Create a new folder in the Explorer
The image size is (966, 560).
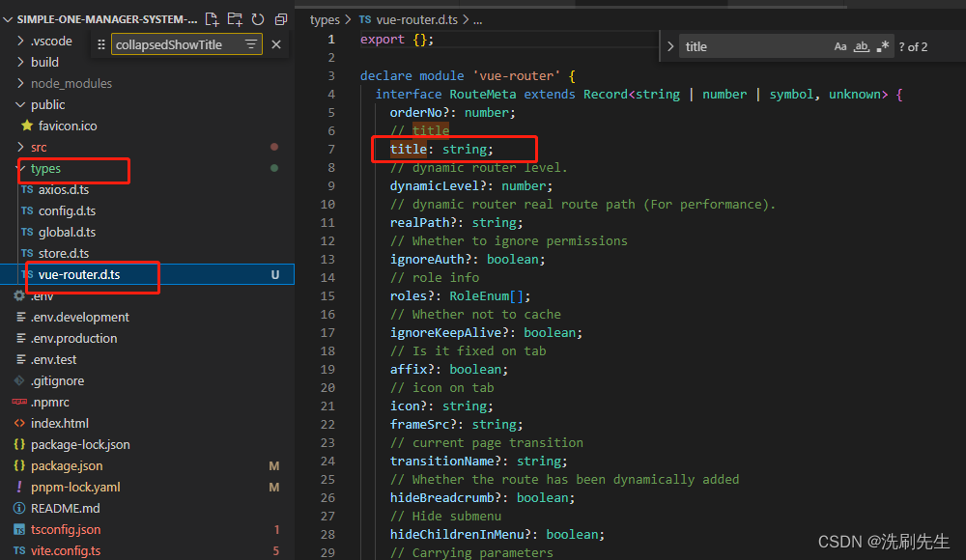click(235, 18)
